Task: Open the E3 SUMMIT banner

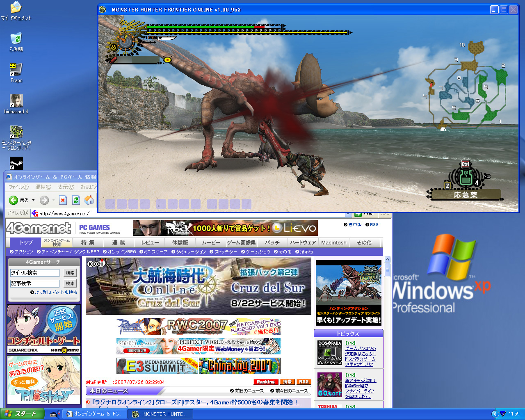Action: click(157, 365)
